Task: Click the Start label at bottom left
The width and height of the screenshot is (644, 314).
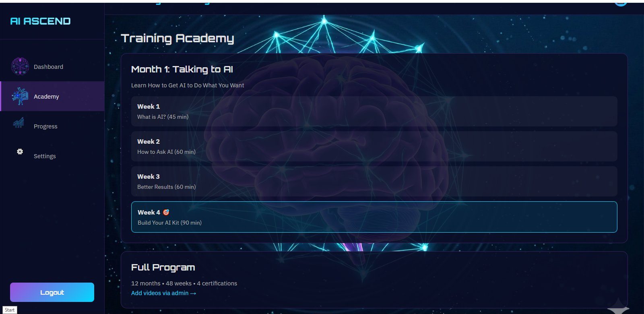Action: [10, 310]
